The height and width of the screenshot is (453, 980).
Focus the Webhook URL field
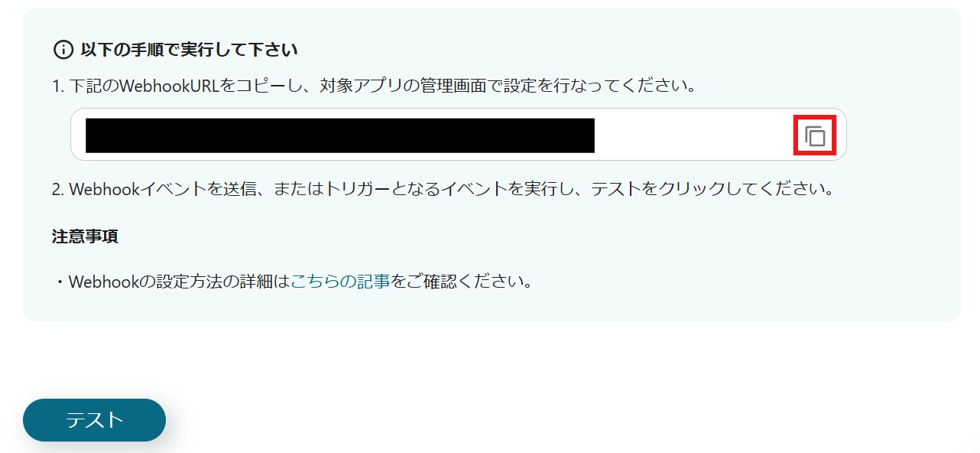click(x=458, y=135)
